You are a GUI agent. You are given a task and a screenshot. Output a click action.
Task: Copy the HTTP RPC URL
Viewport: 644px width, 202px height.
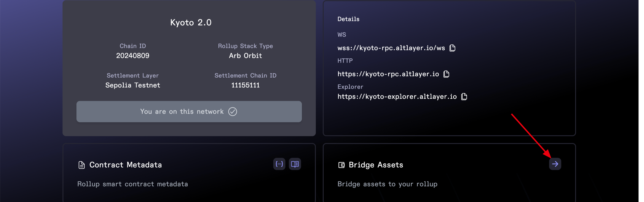pyautogui.click(x=446, y=74)
